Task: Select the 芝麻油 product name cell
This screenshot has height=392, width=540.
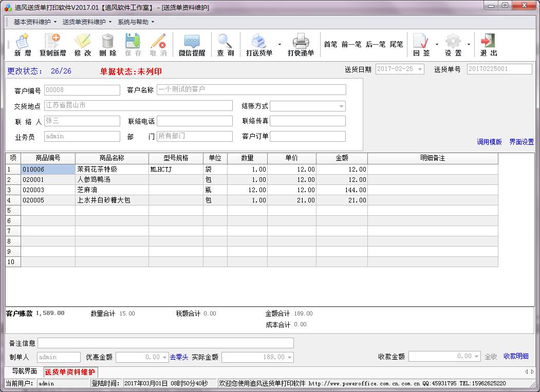Action: click(112, 190)
